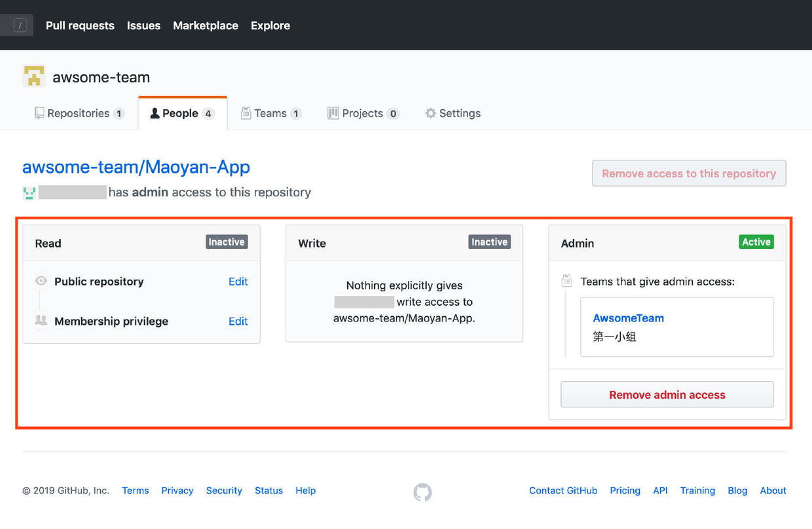This screenshot has width=812, height=529.
Task: Click the Inactive badge on the Read card
Action: (x=227, y=242)
